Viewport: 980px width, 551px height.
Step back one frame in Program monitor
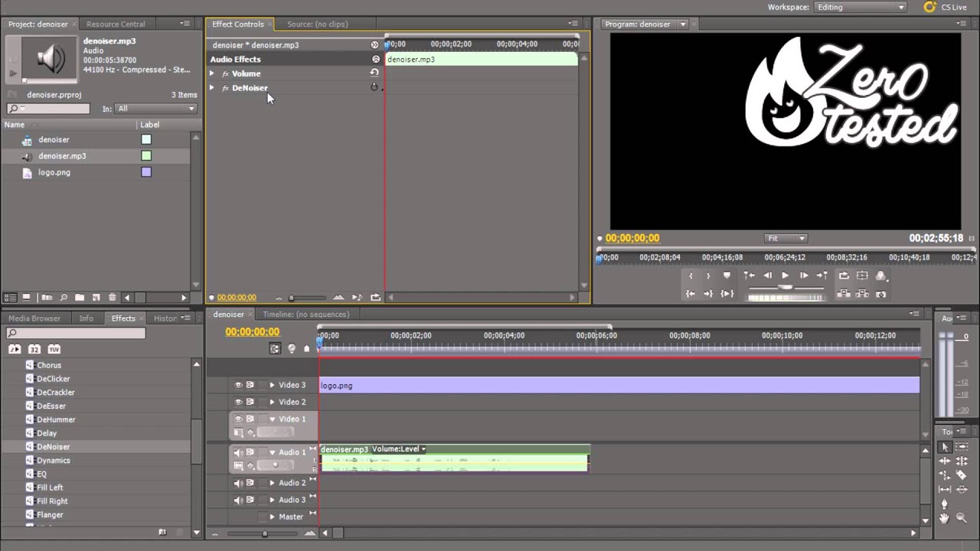coord(767,275)
